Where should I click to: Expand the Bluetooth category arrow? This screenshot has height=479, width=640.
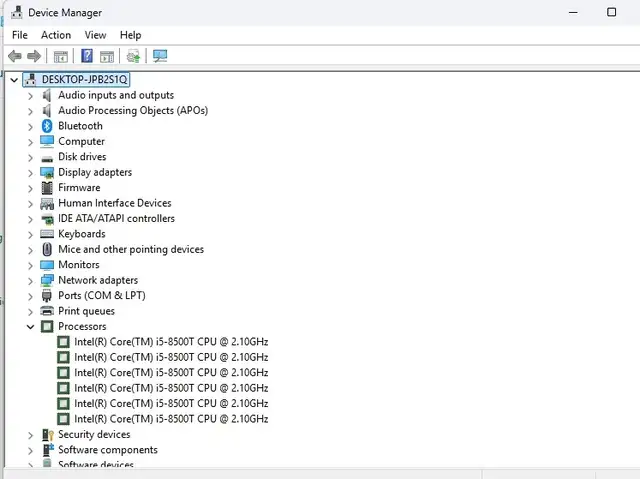pyautogui.click(x=30, y=127)
